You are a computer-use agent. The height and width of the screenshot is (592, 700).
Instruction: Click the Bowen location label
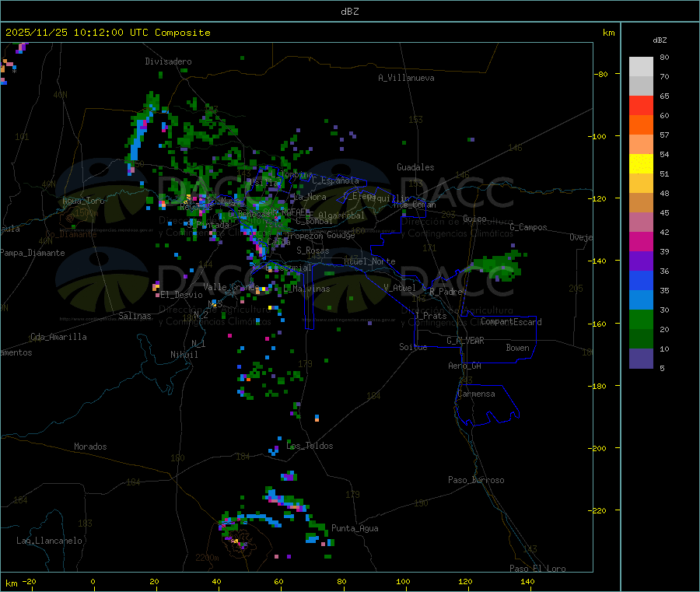click(x=517, y=347)
